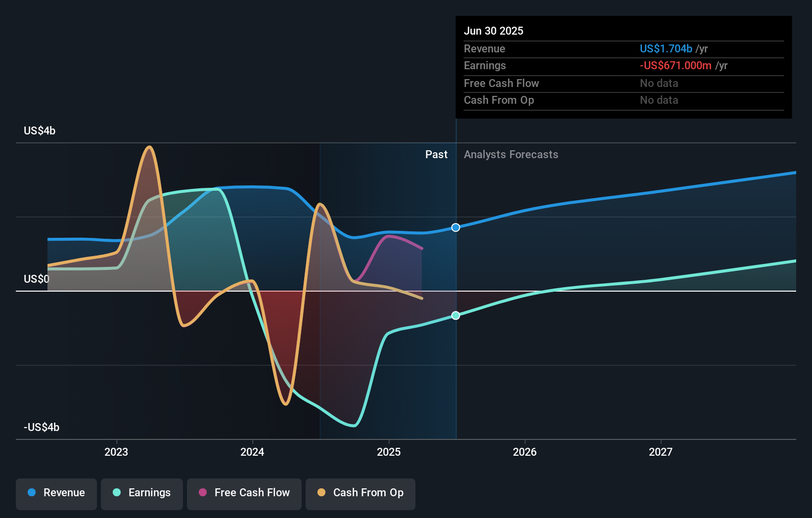The width and height of the screenshot is (812, 518).
Task: Click No data beside Free Cash Flow
Action: pyautogui.click(x=659, y=83)
